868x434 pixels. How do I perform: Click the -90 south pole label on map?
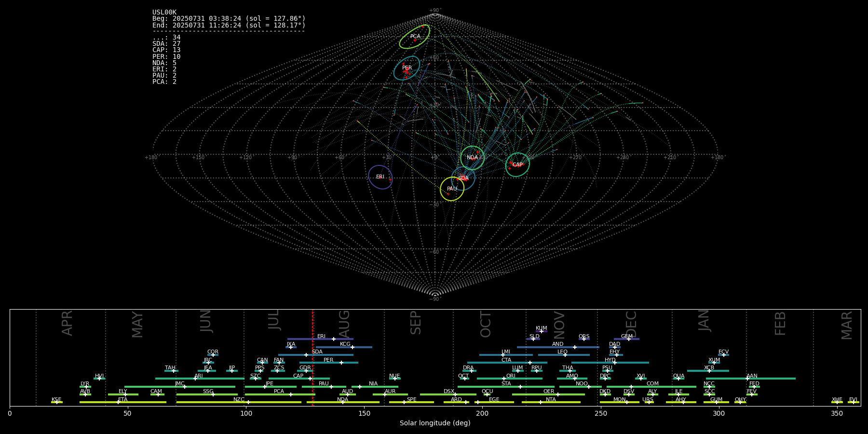pyautogui.click(x=434, y=299)
